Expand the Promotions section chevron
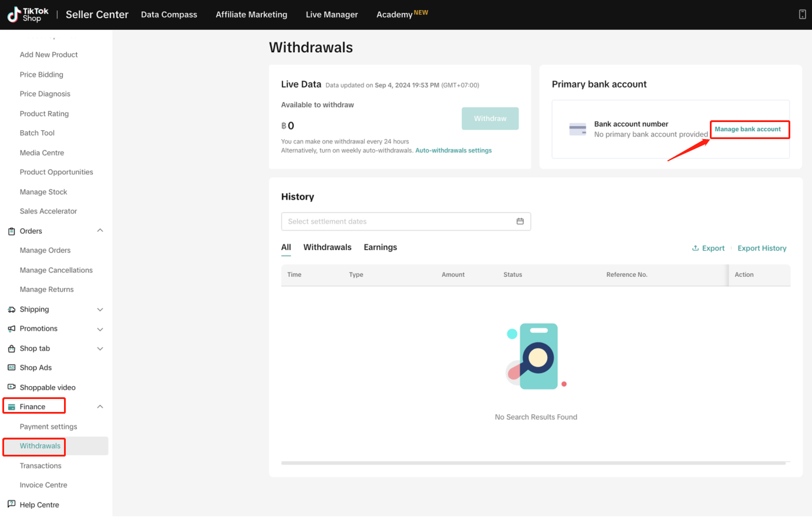 point(100,329)
